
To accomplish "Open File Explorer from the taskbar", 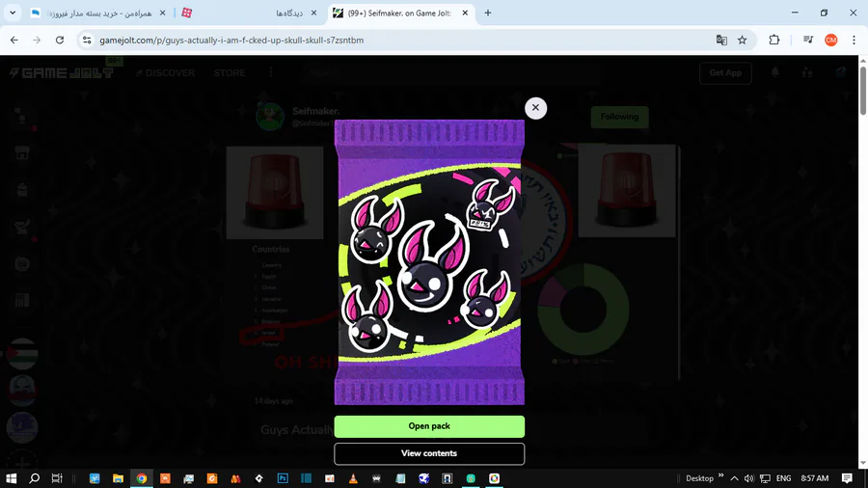I will 118,478.
